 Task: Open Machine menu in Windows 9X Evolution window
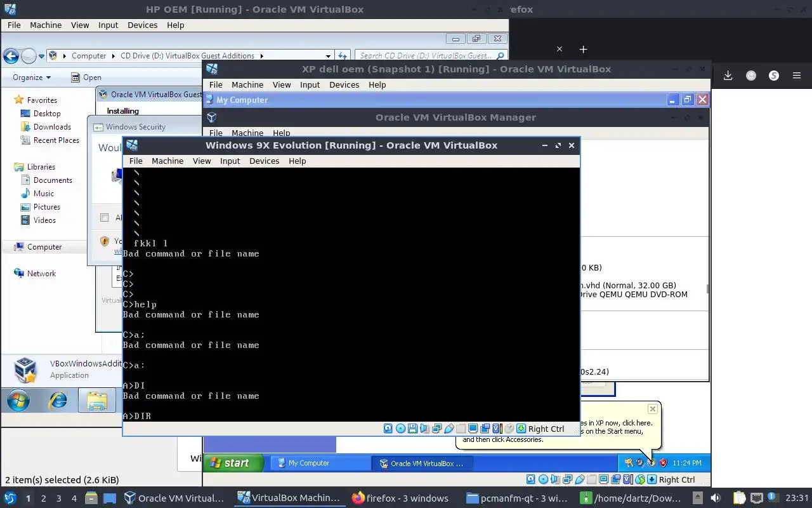(167, 161)
